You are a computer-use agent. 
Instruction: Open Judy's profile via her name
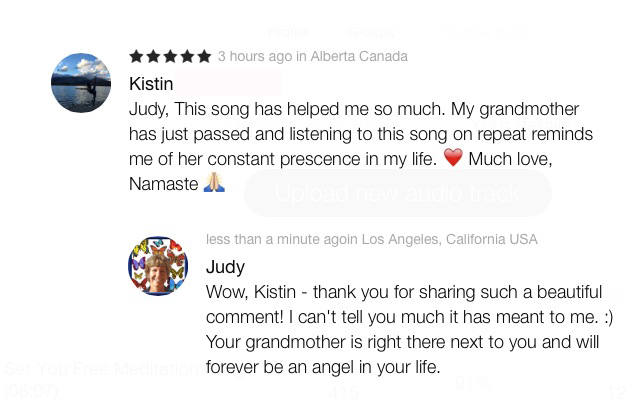(x=225, y=267)
